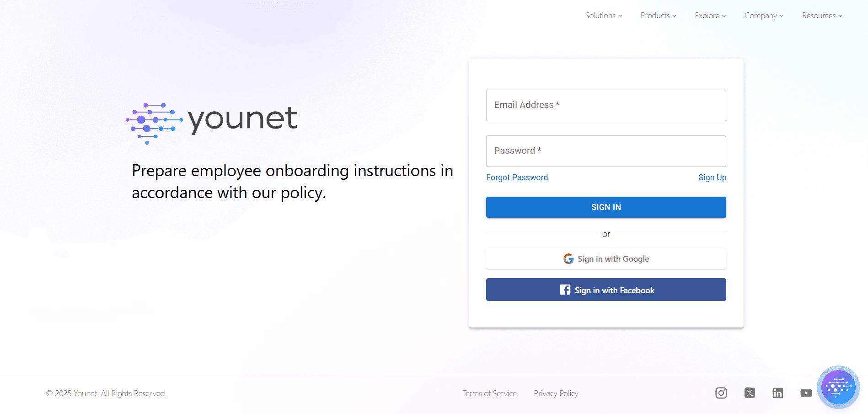Open the LinkedIn social icon
The height and width of the screenshot is (414, 868).
click(x=777, y=392)
